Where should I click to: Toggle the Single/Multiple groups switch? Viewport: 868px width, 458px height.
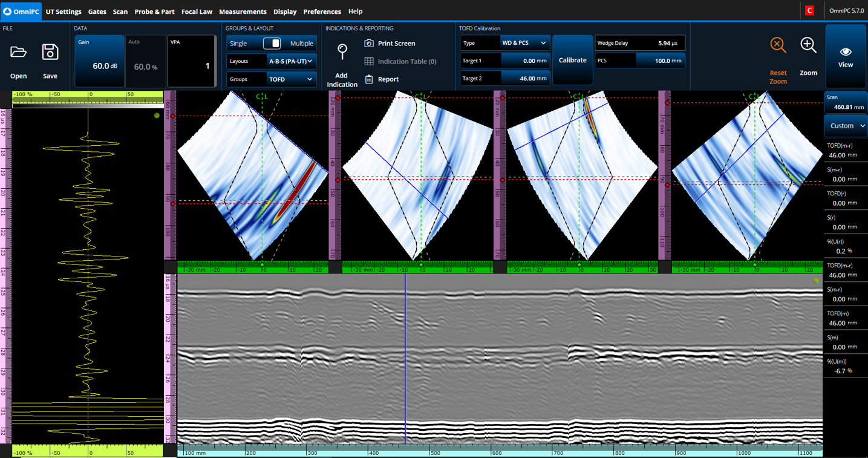(x=272, y=44)
